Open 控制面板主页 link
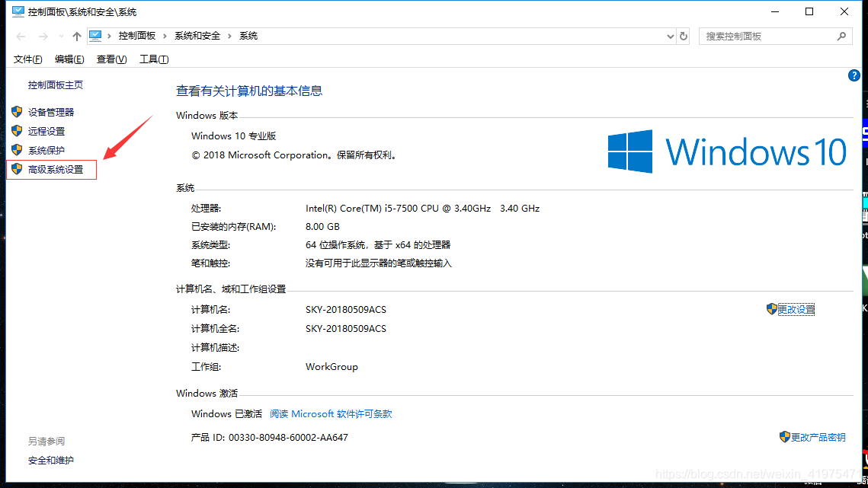The image size is (868, 488). click(56, 85)
